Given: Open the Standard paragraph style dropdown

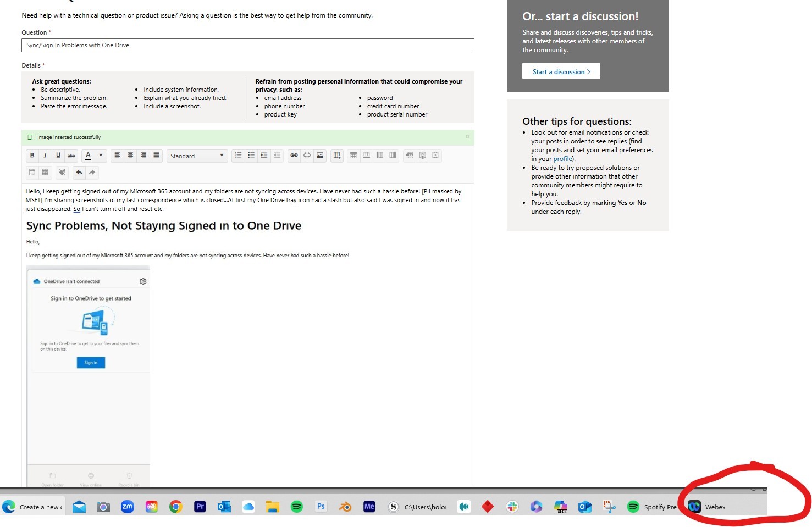Looking at the screenshot, I should (x=197, y=156).
